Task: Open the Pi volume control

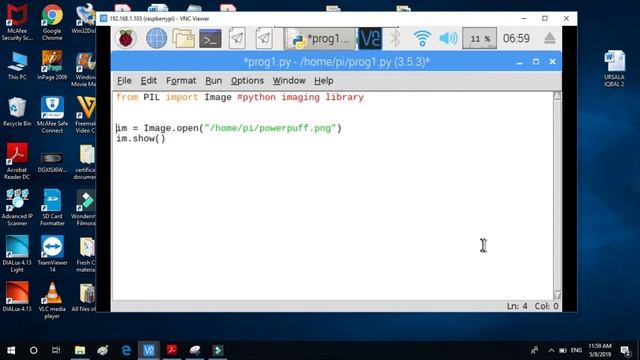Action: pos(448,39)
